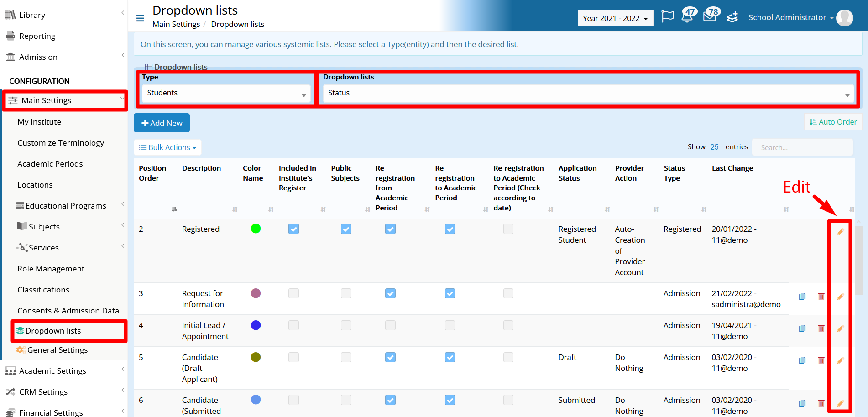Copy Candidate (Submitted) row icon
This screenshot has height=417, width=868.
point(802,403)
